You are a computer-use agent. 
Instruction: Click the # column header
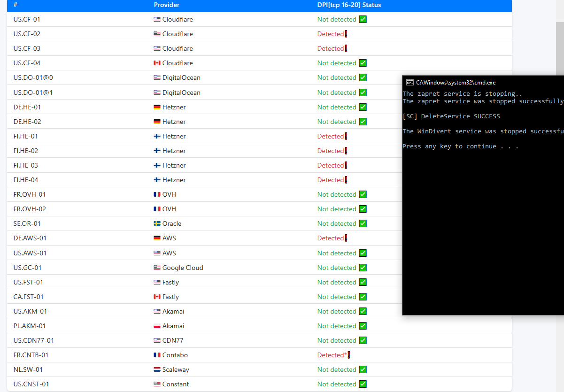pyautogui.click(x=15, y=5)
